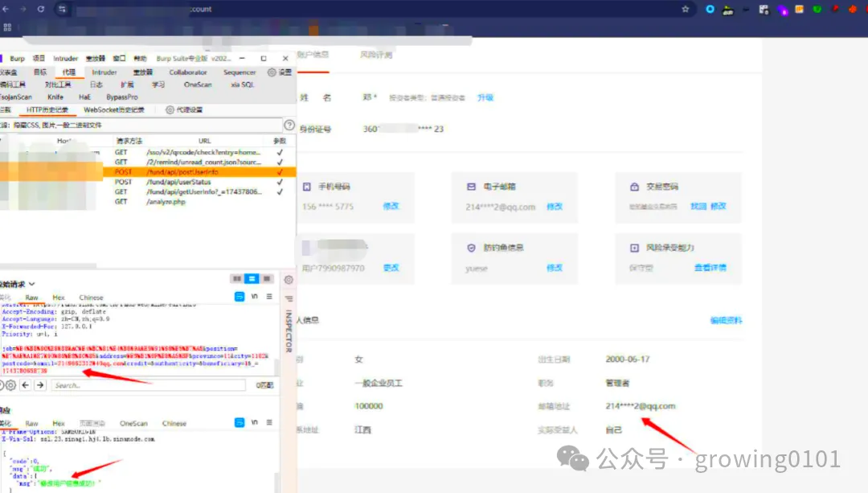Toggle pretty-print in the request editor
Viewport: 868px width, 493px height.
tap(239, 296)
